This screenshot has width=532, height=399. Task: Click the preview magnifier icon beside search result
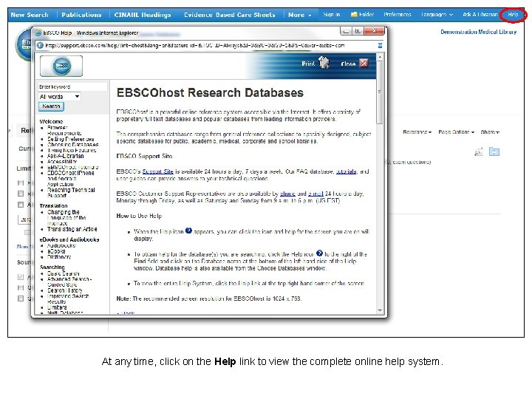click(x=479, y=151)
